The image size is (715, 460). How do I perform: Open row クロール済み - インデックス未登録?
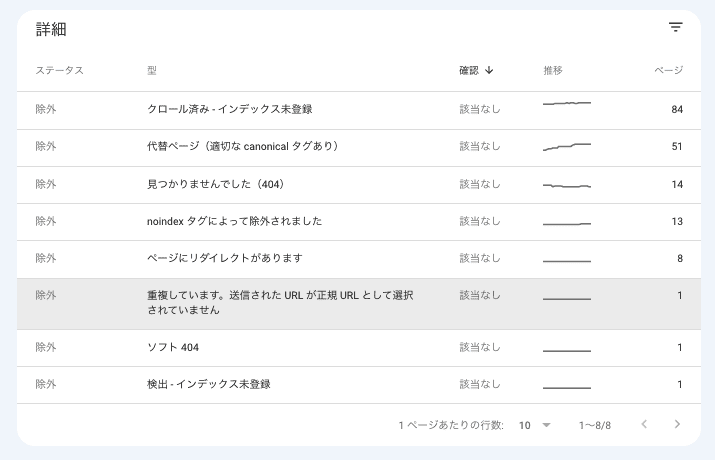[359, 110]
